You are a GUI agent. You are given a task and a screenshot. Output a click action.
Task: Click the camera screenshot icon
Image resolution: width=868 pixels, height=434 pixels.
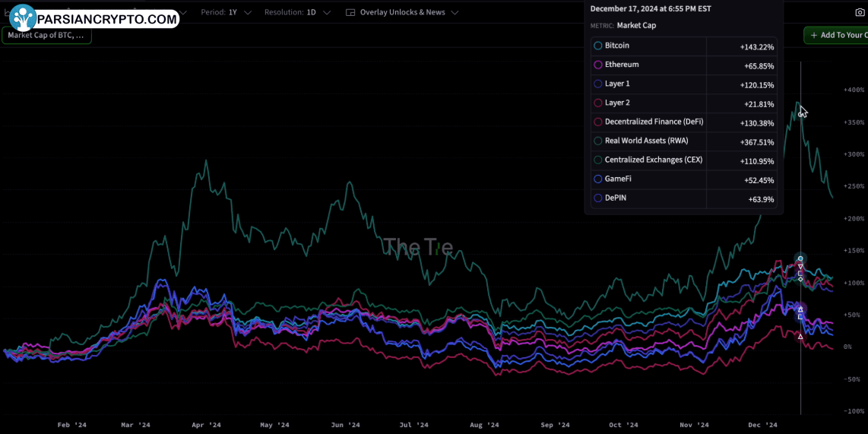click(x=860, y=11)
